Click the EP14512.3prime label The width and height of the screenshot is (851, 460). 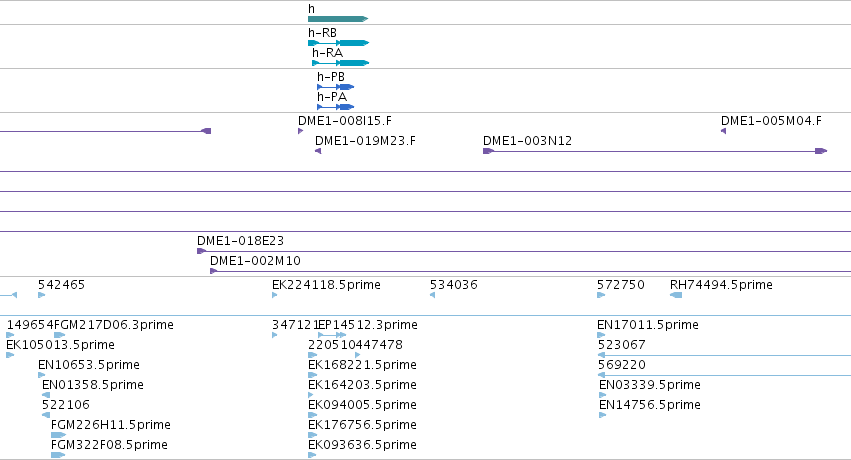click(x=367, y=324)
